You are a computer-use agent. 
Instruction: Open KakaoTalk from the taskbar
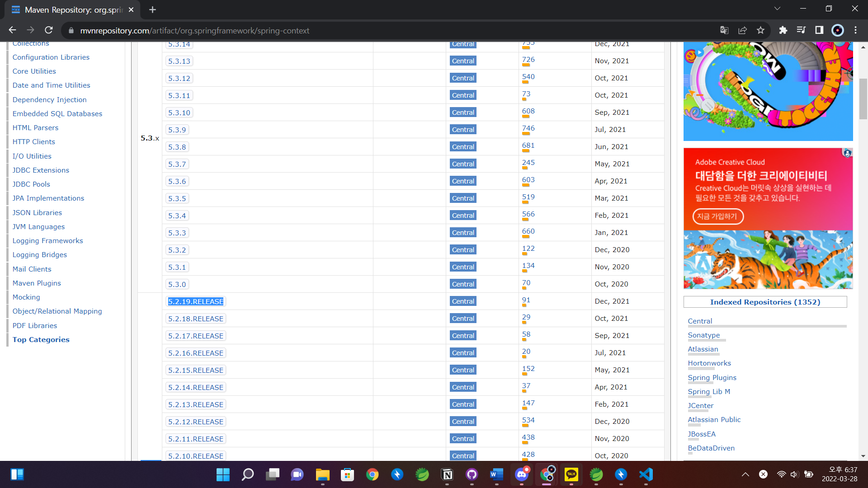(x=571, y=474)
